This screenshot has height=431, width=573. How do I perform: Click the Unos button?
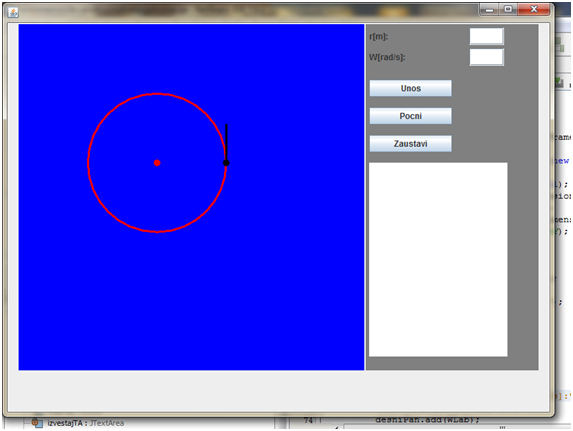pyautogui.click(x=410, y=88)
